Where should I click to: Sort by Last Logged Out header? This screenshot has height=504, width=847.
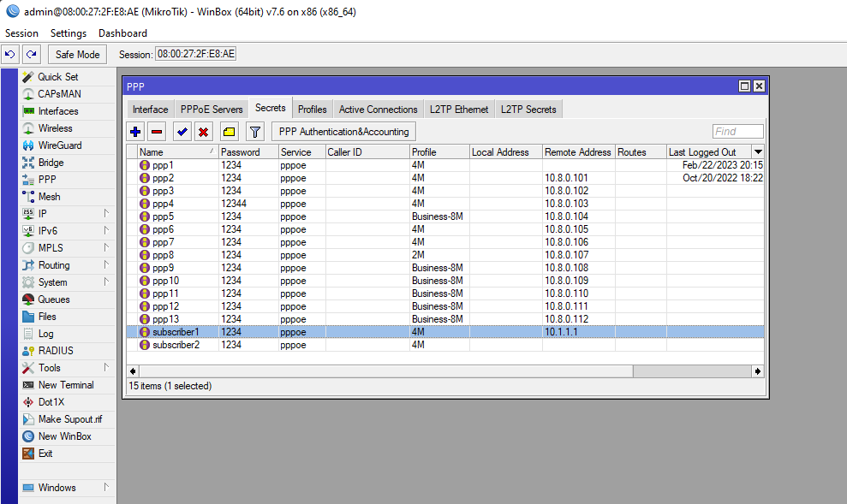pos(708,152)
